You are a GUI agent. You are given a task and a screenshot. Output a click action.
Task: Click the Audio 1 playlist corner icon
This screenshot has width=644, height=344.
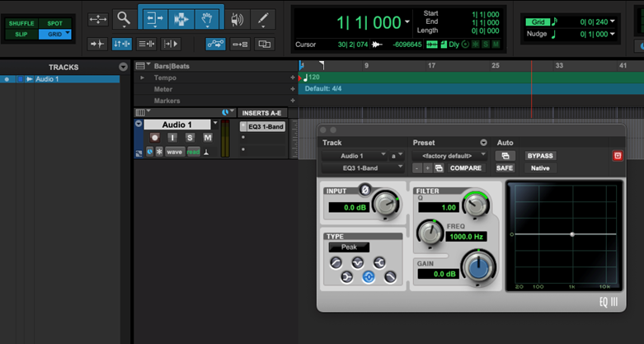pos(139,153)
